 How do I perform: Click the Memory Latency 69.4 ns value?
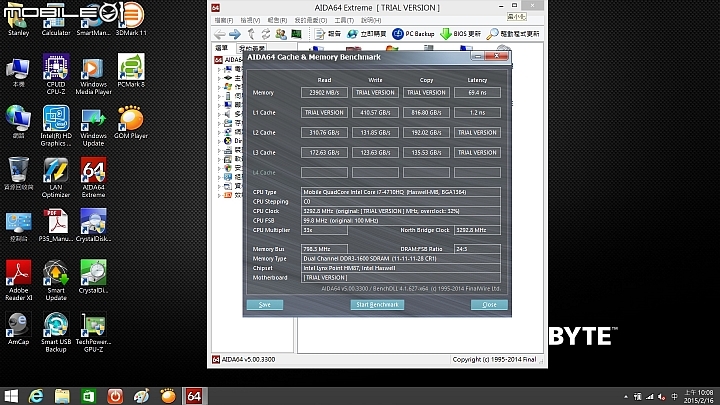[477, 92]
